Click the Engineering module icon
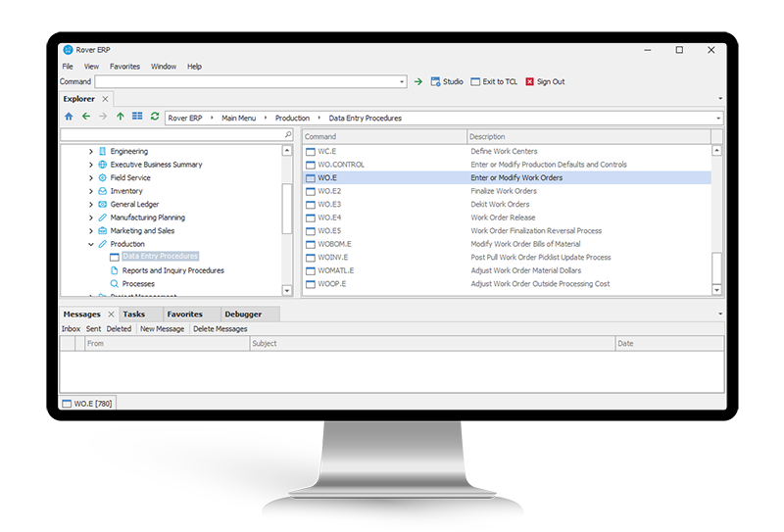Viewport: 784px width, 532px height. (103, 151)
